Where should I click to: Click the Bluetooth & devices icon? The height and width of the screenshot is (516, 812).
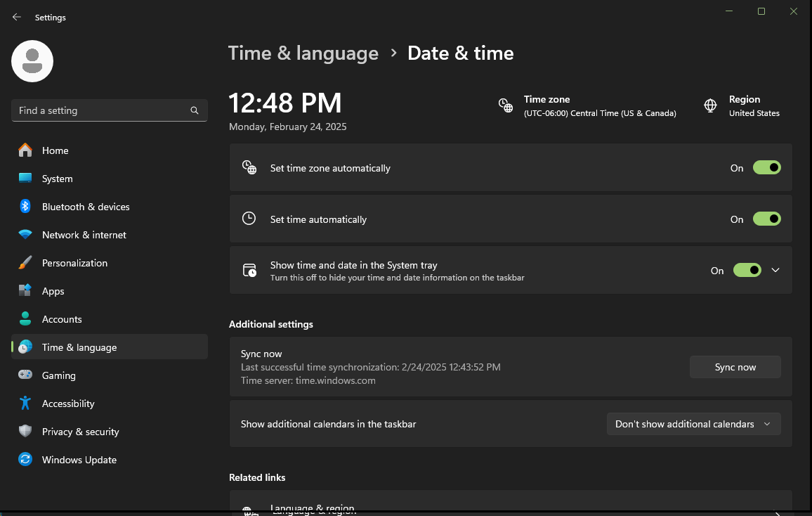tap(25, 207)
